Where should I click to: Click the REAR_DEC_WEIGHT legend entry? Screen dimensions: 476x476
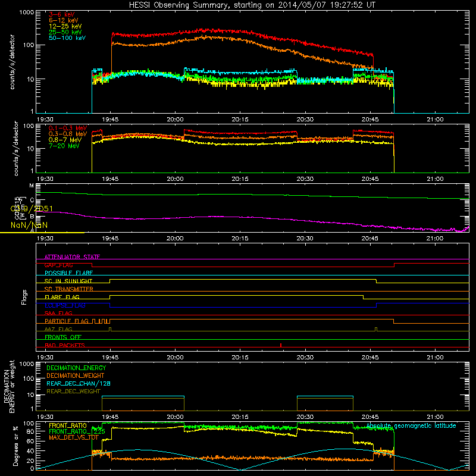(x=73, y=392)
